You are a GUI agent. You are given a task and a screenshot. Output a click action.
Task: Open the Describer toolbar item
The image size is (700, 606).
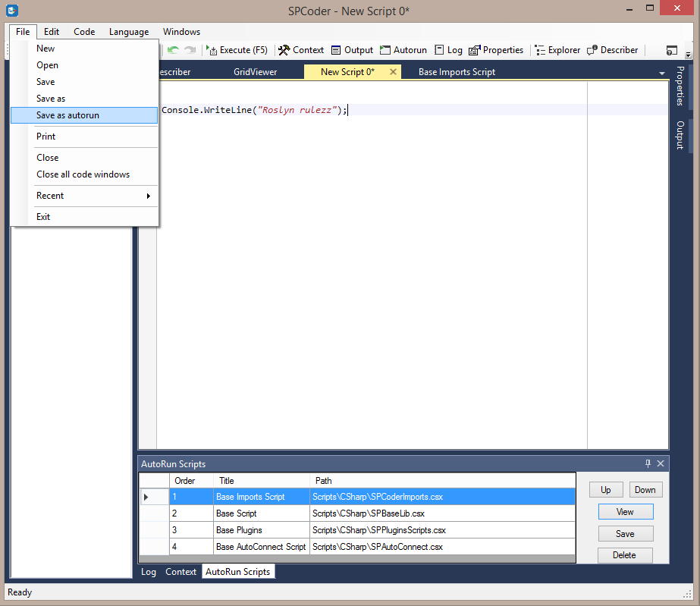613,50
